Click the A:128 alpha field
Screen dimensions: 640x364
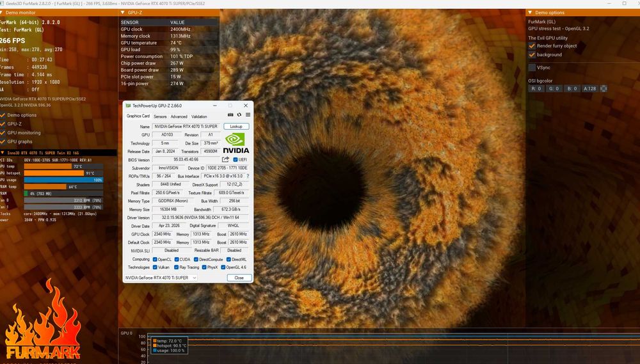click(590, 88)
